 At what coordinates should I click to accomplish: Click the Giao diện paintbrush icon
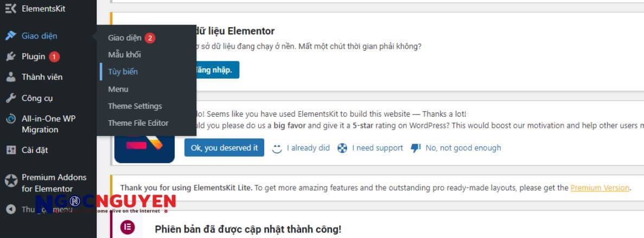pos(10,36)
